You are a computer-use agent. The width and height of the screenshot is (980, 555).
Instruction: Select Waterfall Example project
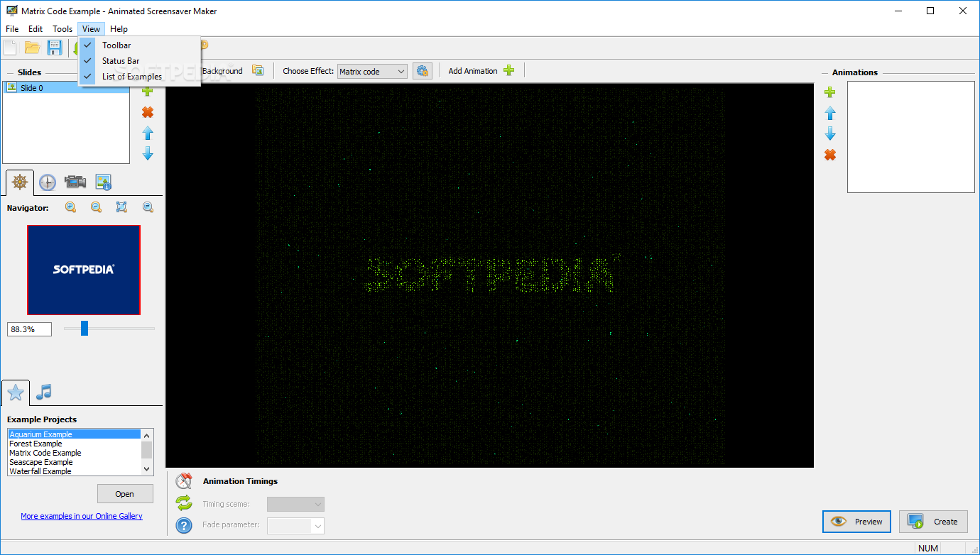[x=75, y=471]
